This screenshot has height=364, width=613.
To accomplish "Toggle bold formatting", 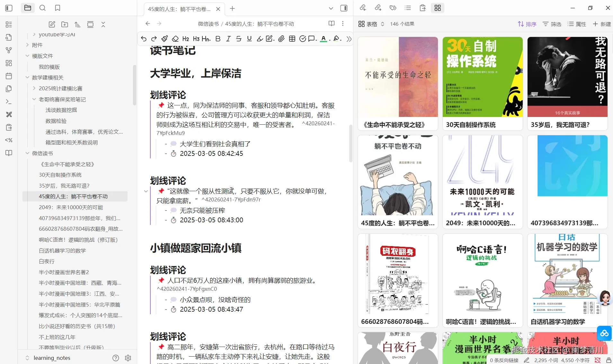I will pyautogui.click(x=218, y=39).
